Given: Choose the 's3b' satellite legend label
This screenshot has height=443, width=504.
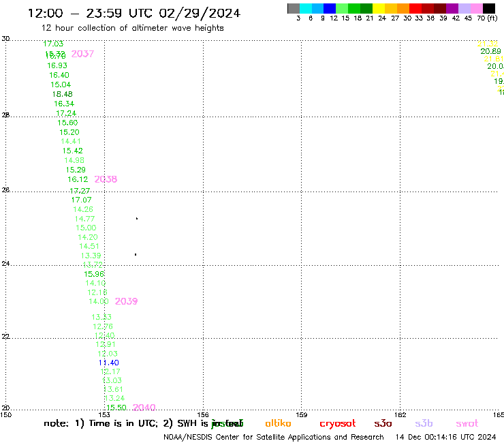Looking at the screenshot, I should (x=424, y=423).
